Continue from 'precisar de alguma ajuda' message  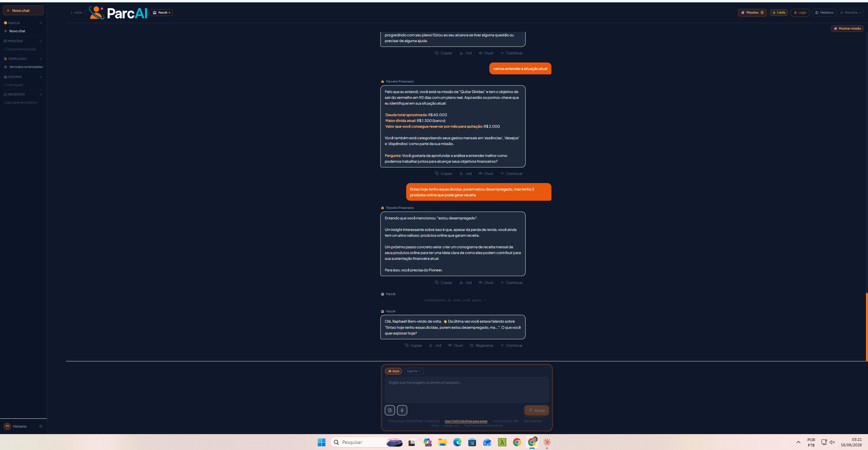click(x=512, y=53)
